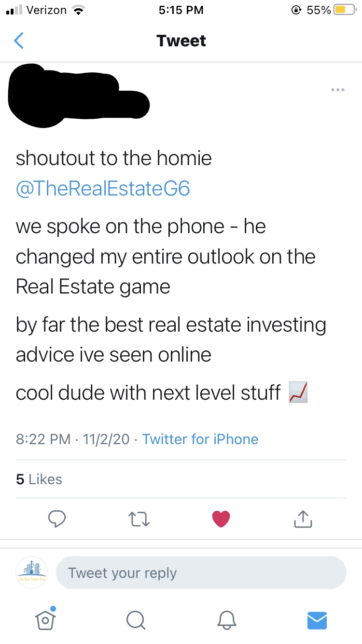The image size is (362, 644).
Task: Tap the Wi-Fi signal status icon
Action: click(x=77, y=10)
